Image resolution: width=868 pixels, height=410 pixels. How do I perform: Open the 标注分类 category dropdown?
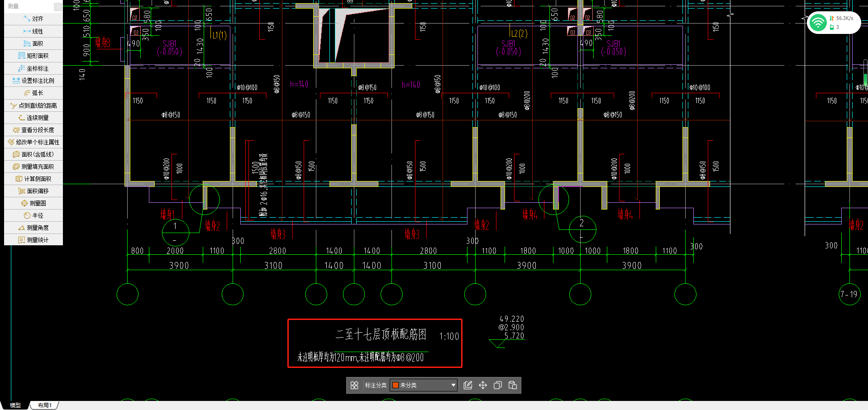pos(424,385)
